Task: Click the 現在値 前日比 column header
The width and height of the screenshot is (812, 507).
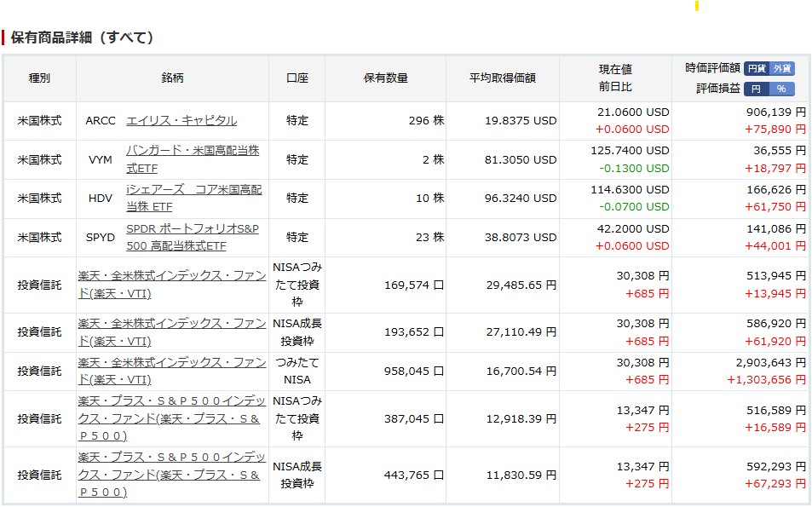Action: (x=615, y=78)
